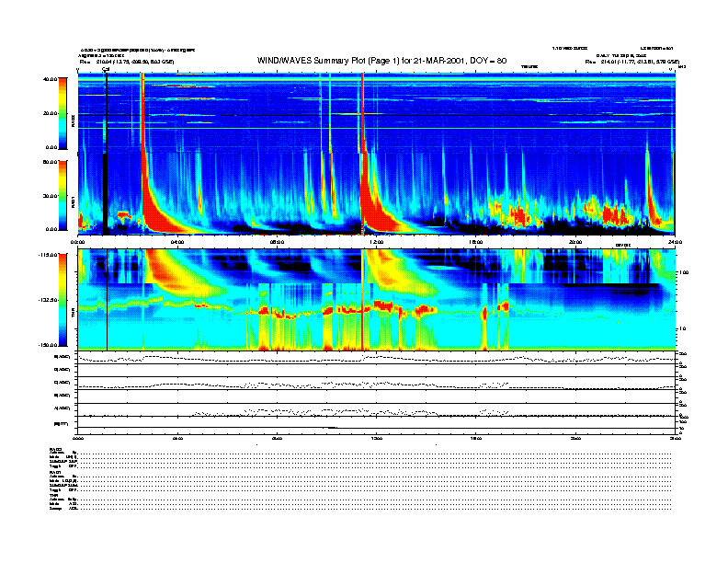Image resolution: width=728 pixels, height=563 pixels.
Task: Click the -115.00 label on TNR scale
Action: coord(48,255)
